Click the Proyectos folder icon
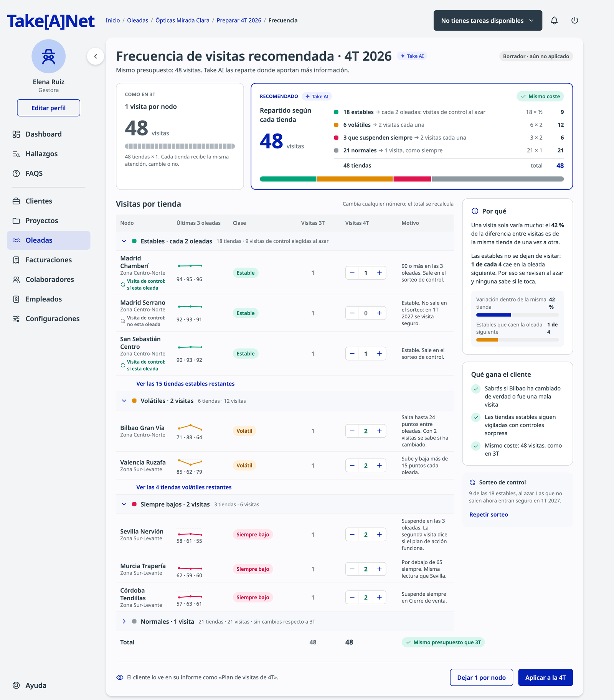Screen dimensions: 614x700 click(x=16, y=221)
